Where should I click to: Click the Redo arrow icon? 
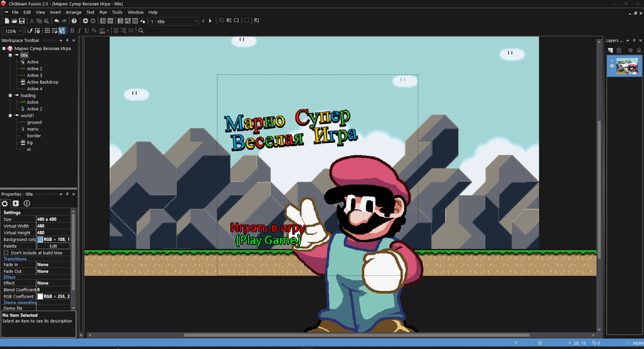(x=64, y=21)
